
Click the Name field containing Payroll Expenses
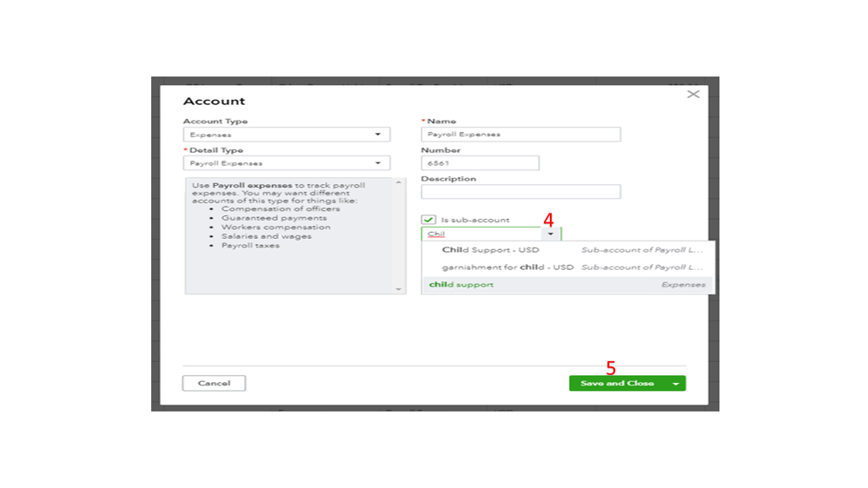(520, 135)
